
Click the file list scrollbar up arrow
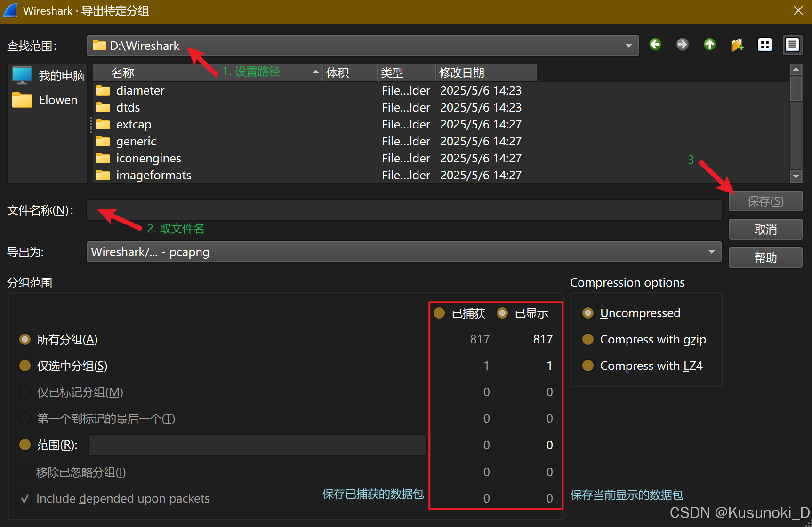(796, 70)
